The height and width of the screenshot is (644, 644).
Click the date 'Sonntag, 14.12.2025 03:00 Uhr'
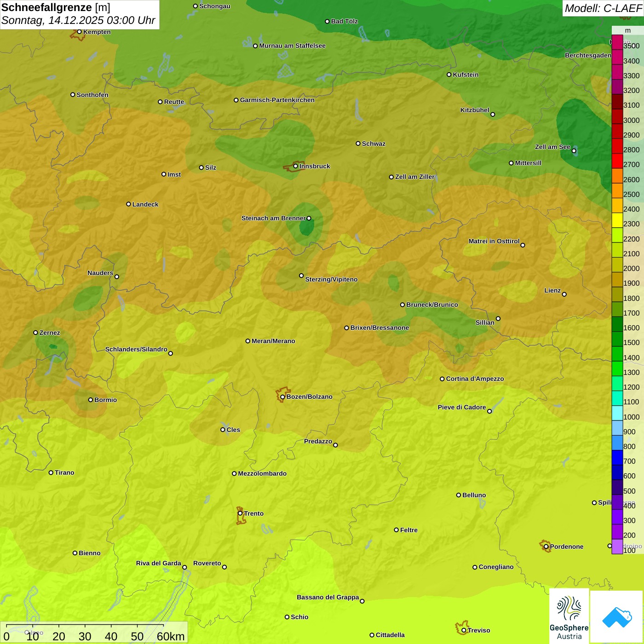click(x=78, y=21)
